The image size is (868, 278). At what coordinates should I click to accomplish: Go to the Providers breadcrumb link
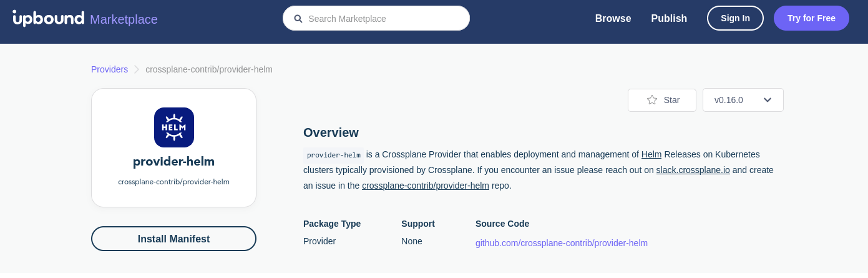[x=109, y=69]
